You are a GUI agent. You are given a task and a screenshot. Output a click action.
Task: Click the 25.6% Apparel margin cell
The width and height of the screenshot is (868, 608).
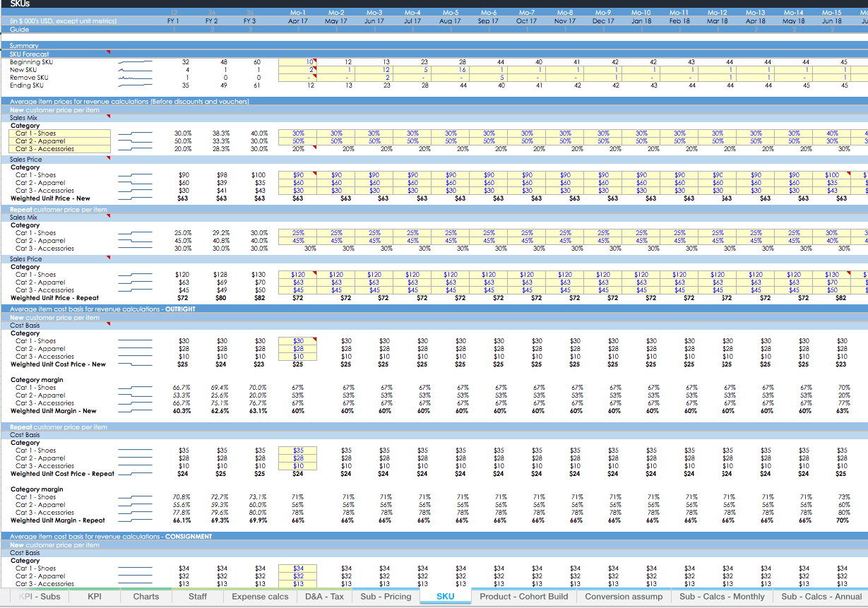pyautogui.click(x=220, y=395)
